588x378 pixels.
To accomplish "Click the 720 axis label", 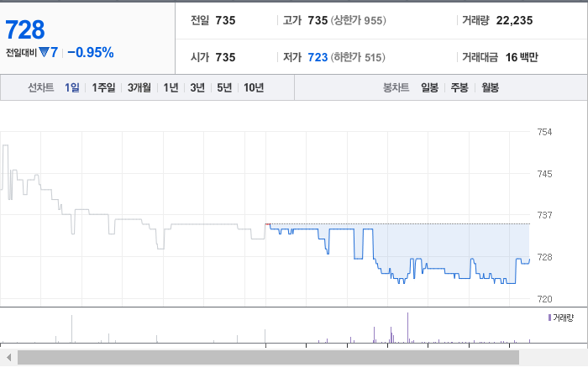I will coord(544,299).
